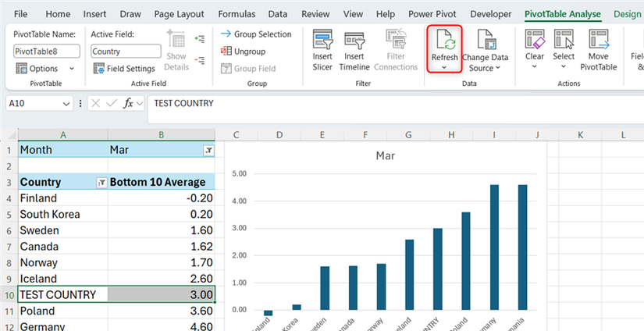Screen dimensions: 644x331
Task: Click the TEST COUNTRY cell
Action: 63,294
